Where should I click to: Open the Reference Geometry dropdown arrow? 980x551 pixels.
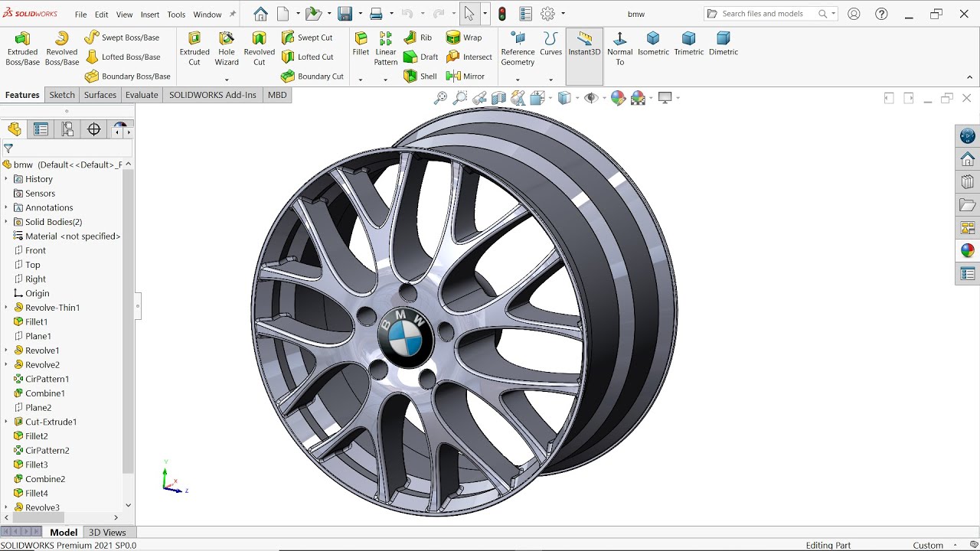click(518, 80)
